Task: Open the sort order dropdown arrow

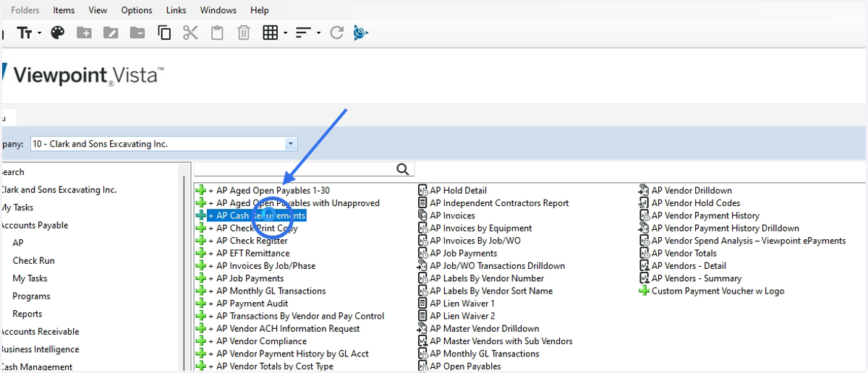Action: 318,33
